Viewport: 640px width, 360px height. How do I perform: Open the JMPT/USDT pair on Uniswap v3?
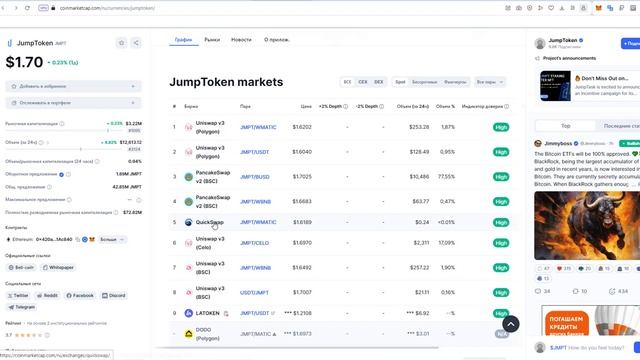coord(254,152)
